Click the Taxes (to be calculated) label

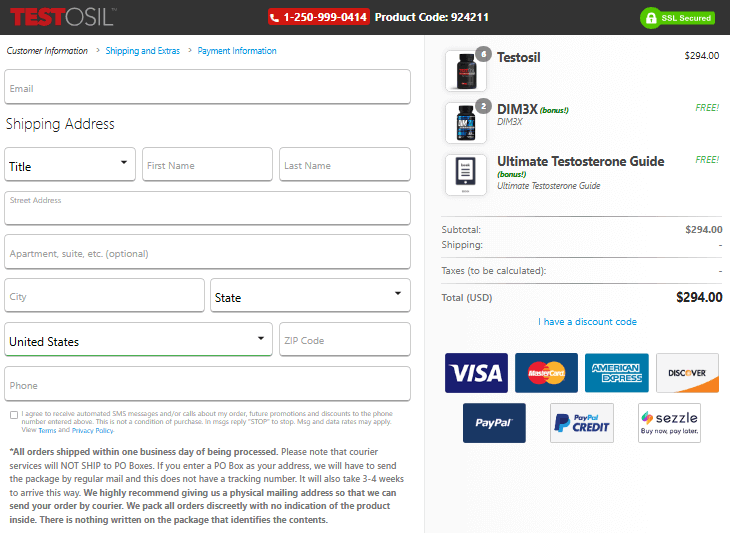point(494,271)
